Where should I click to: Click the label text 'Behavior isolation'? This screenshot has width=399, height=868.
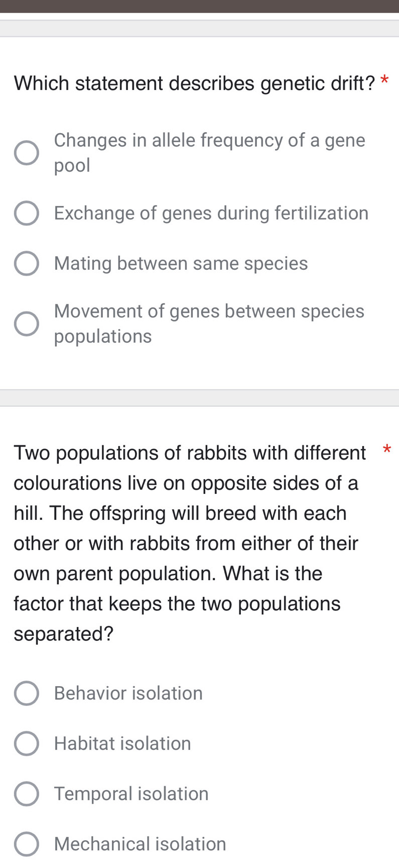coord(127,693)
